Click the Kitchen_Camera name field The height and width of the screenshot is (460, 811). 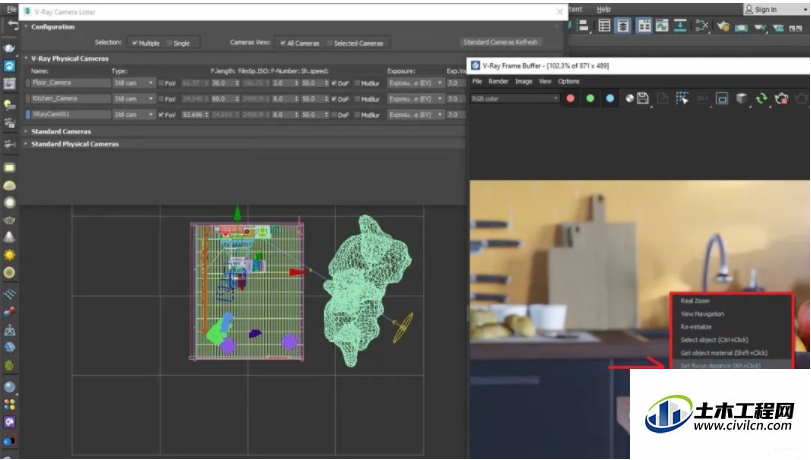[x=70, y=98]
